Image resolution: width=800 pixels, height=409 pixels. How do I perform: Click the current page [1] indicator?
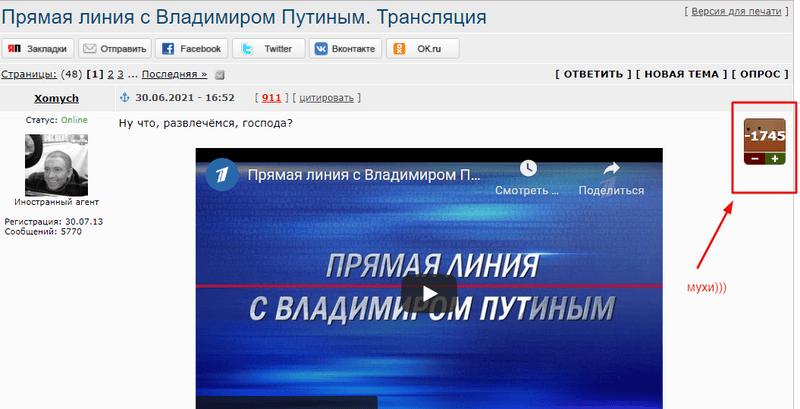[95, 74]
